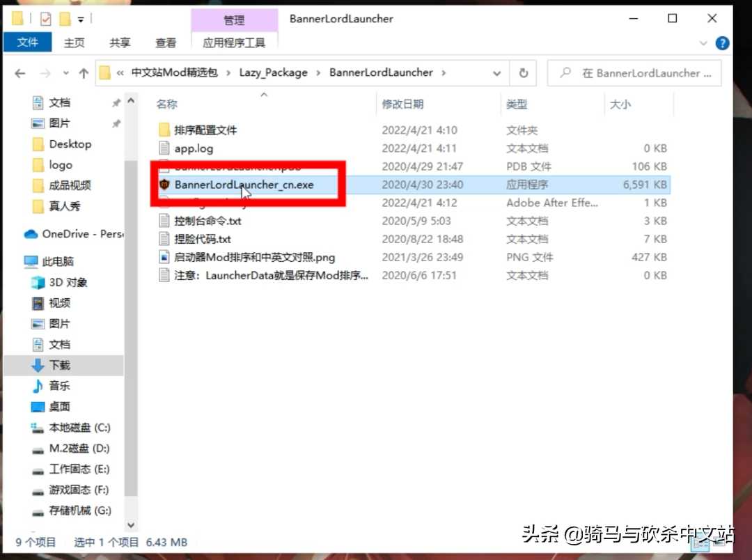
Task: Click the Refresh icon beside address bar
Action: (x=523, y=73)
